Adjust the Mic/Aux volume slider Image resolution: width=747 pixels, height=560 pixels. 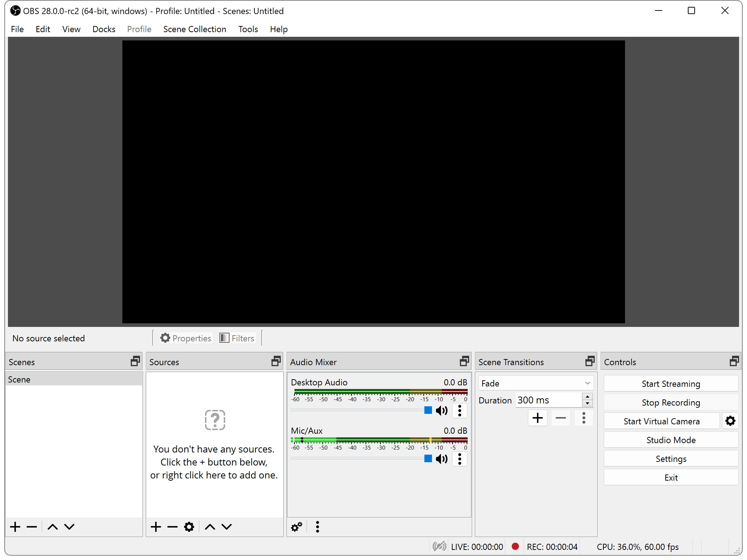click(x=428, y=459)
